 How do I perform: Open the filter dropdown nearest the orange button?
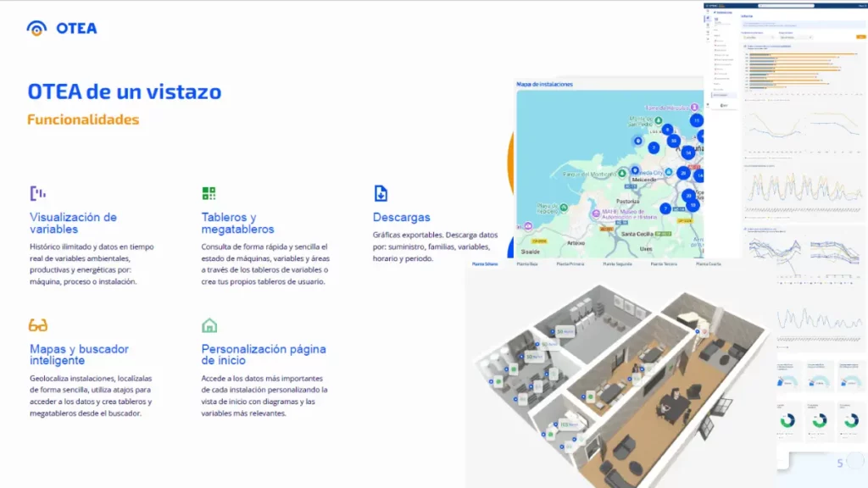pyautogui.click(x=795, y=37)
